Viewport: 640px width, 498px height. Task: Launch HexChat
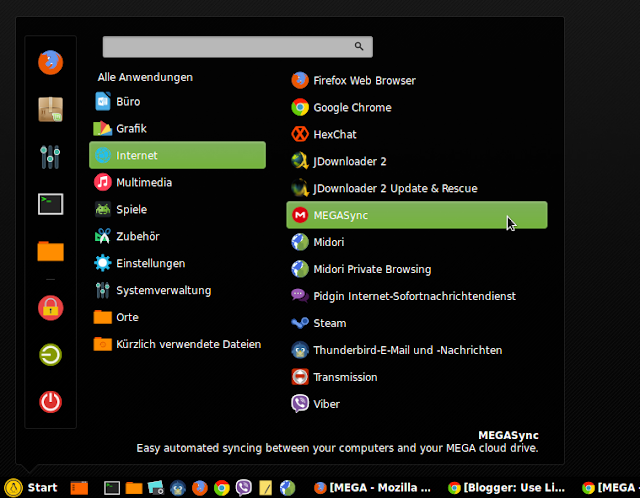417,134
